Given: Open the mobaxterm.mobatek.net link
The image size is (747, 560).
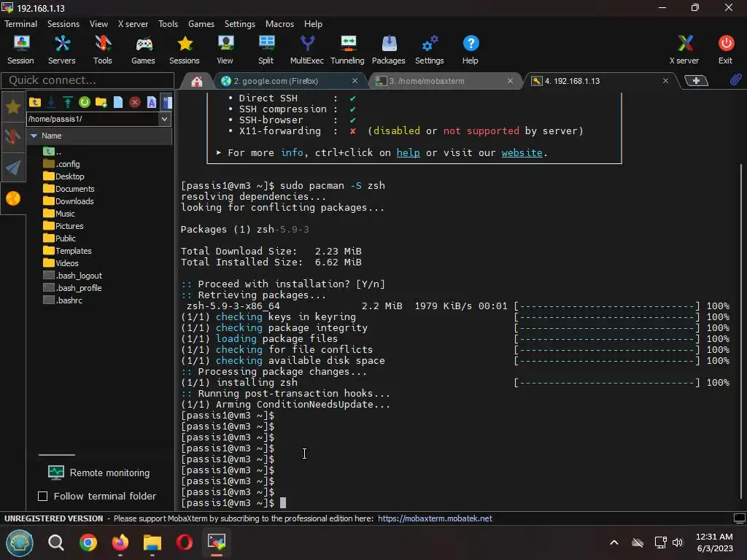Looking at the screenshot, I should click(435, 518).
